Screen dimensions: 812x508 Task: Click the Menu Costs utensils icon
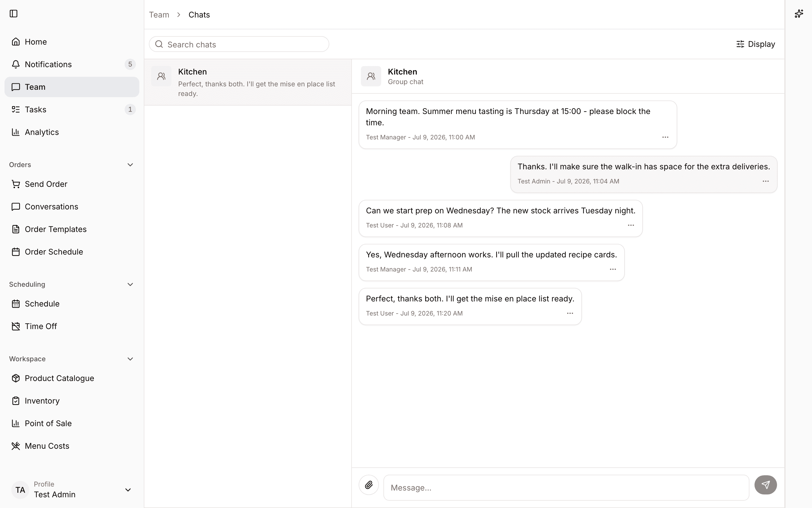(x=16, y=446)
